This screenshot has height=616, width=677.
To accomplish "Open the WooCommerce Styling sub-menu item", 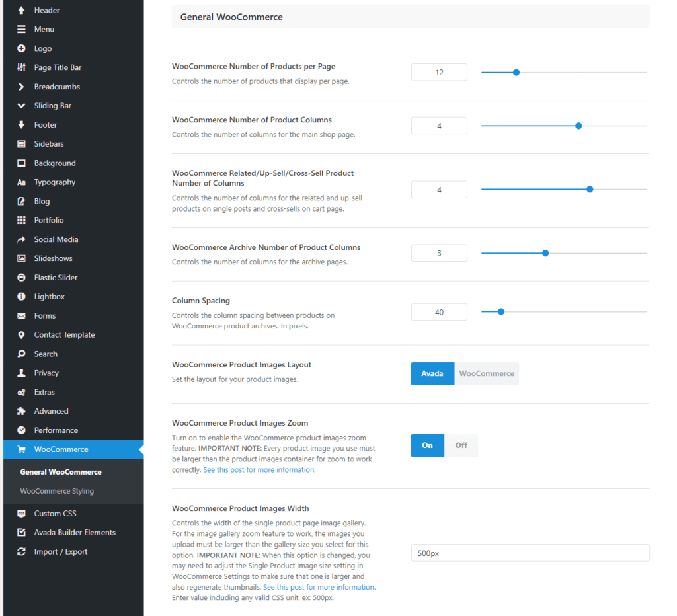I will pyautogui.click(x=57, y=491).
